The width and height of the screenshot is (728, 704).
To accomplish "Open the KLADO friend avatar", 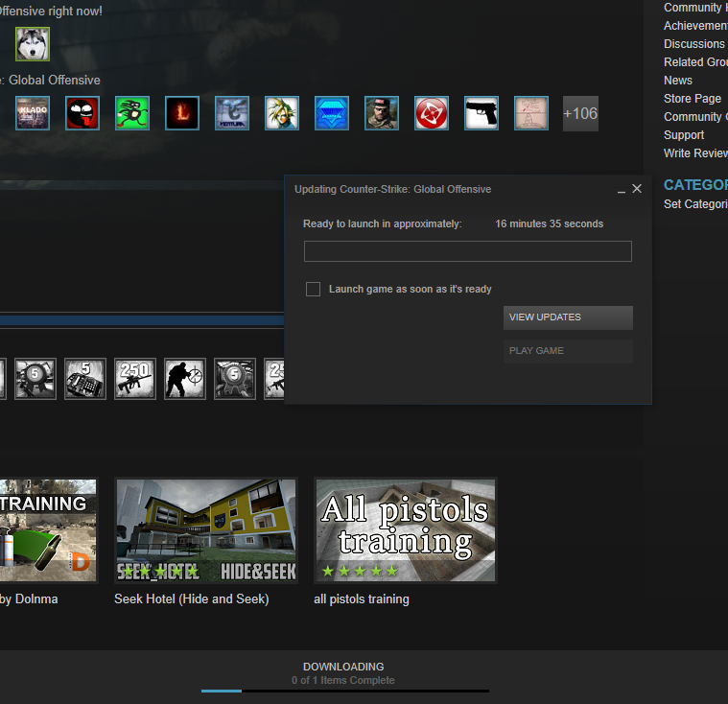I will (x=33, y=113).
